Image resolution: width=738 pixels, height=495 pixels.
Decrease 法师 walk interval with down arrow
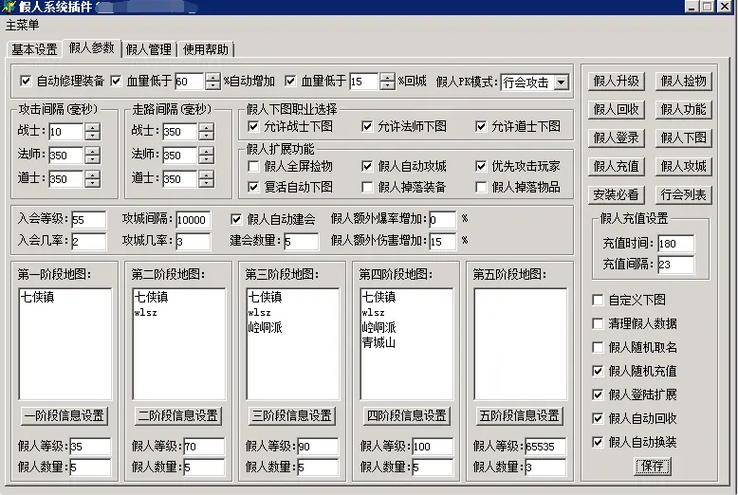point(206,160)
